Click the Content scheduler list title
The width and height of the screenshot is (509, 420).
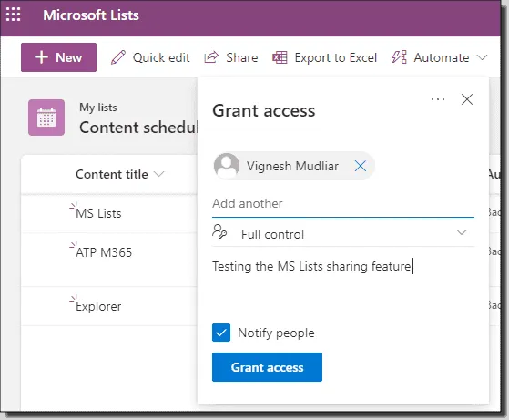(138, 128)
